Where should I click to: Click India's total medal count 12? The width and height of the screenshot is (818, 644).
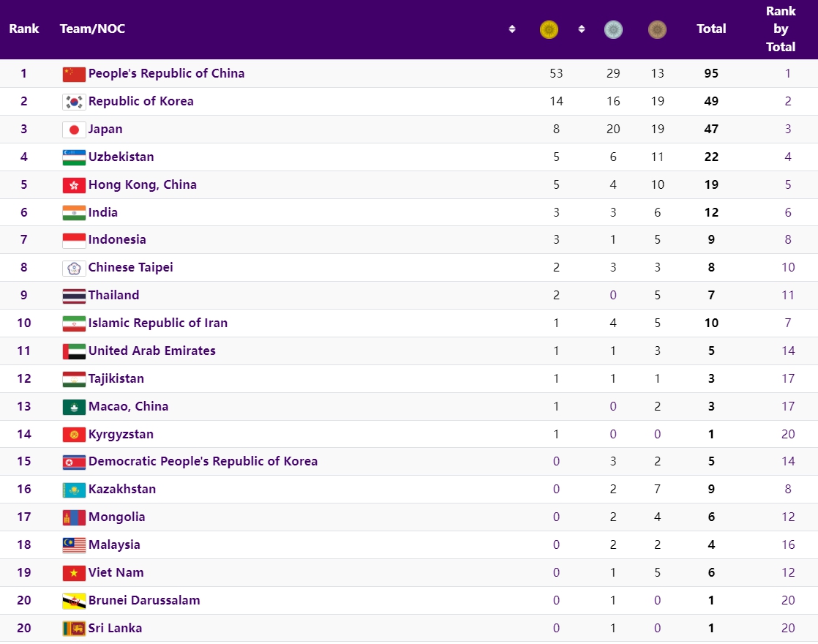(x=711, y=212)
